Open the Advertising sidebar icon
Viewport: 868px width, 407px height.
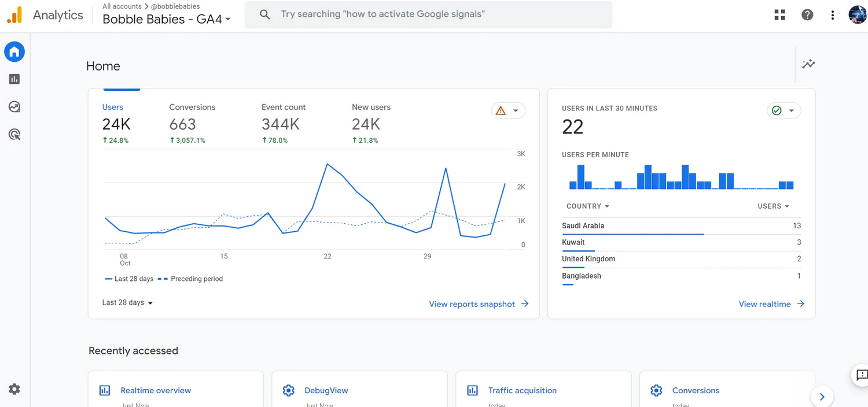[14, 135]
